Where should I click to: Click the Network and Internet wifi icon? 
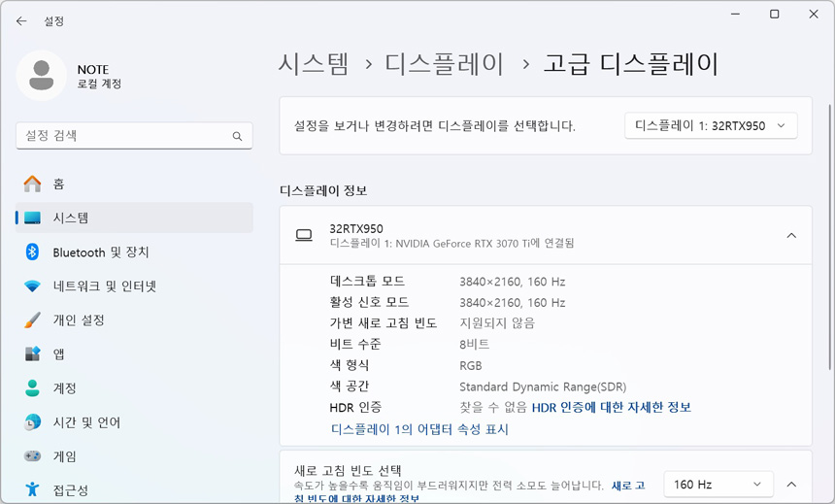[x=33, y=286]
